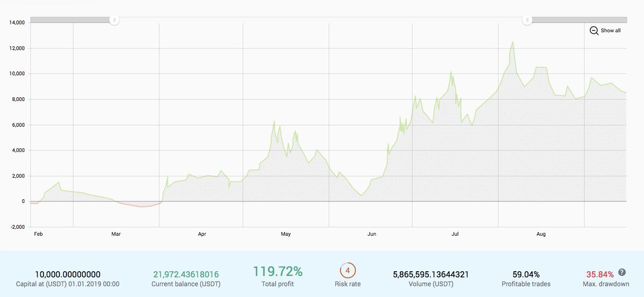Screen dimensions: 644x297
Task: Click the Risk rate circle showing 4
Action: pyautogui.click(x=347, y=270)
